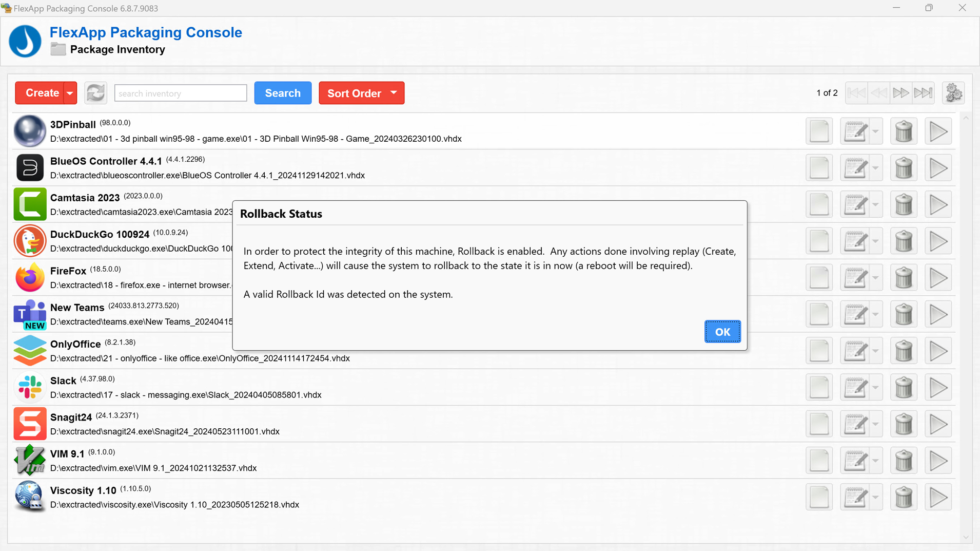The height and width of the screenshot is (551, 980).
Task: Click the blue Search button
Action: pyautogui.click(x=283, y=93)
